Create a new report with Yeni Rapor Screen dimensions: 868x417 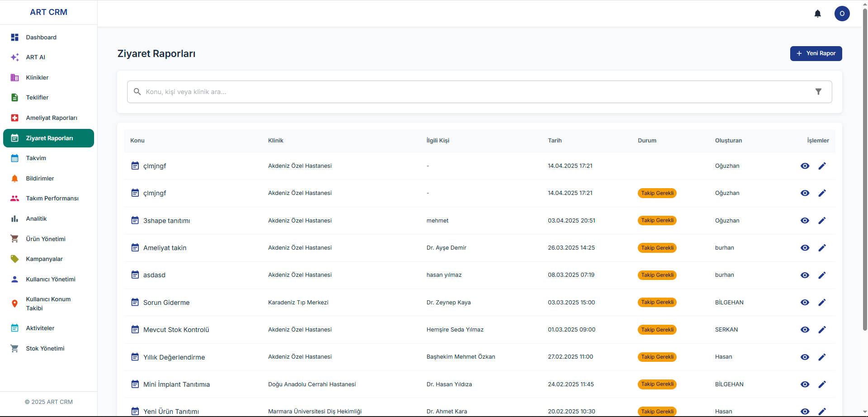(816, 53)
